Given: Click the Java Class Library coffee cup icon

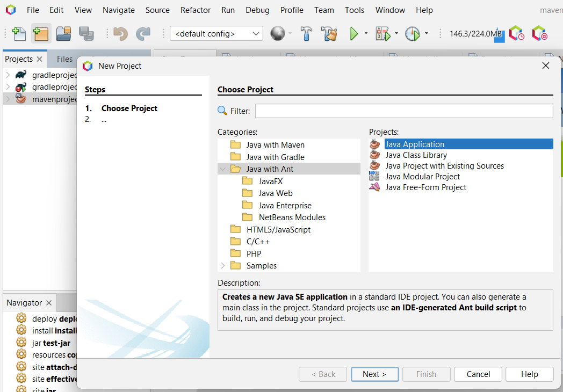Looking at the screenshot, I should [x=374, y=155].
